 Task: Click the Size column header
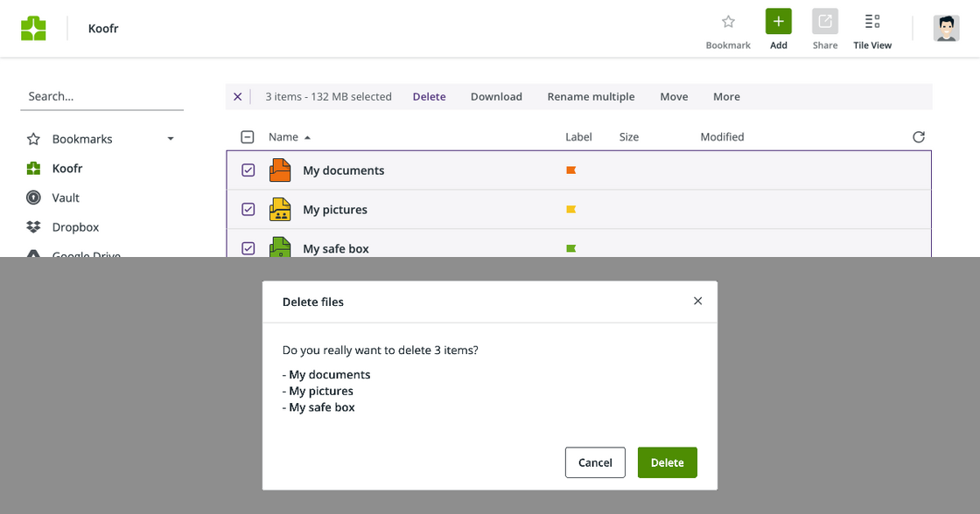click(x=629, y=136)
